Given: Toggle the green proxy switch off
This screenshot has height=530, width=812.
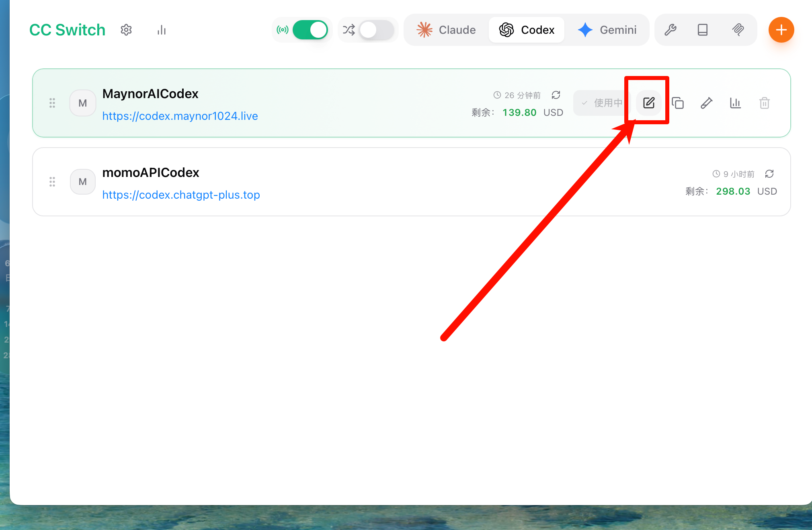Looking at the screenshot, I should (x=310, y=30).
